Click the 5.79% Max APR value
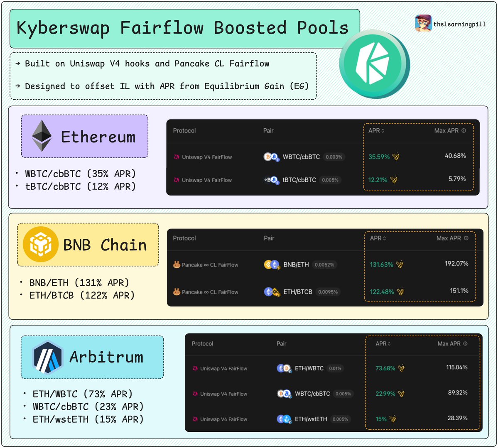The image size is (498, 448). point(457,179)
